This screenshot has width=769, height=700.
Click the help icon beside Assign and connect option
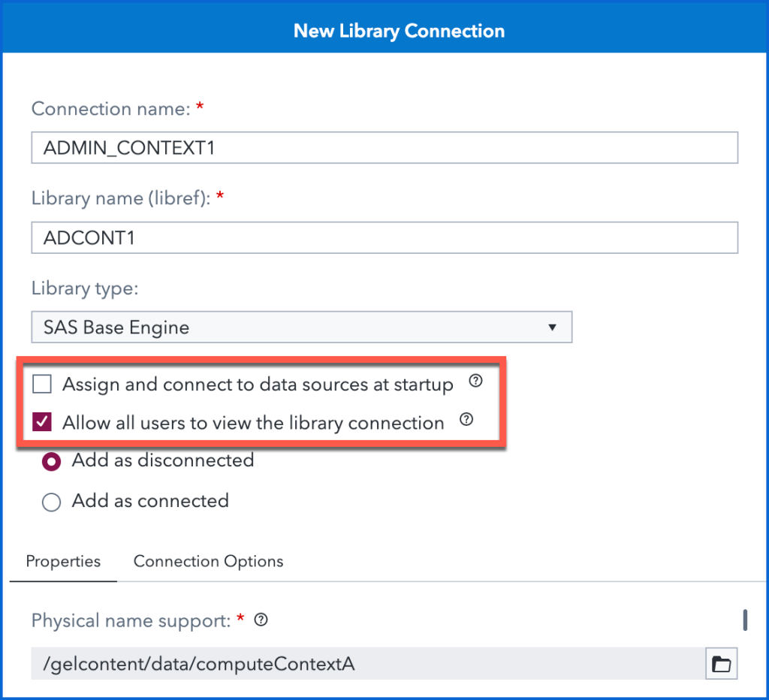pyautogui.click(x=475, y=382)
